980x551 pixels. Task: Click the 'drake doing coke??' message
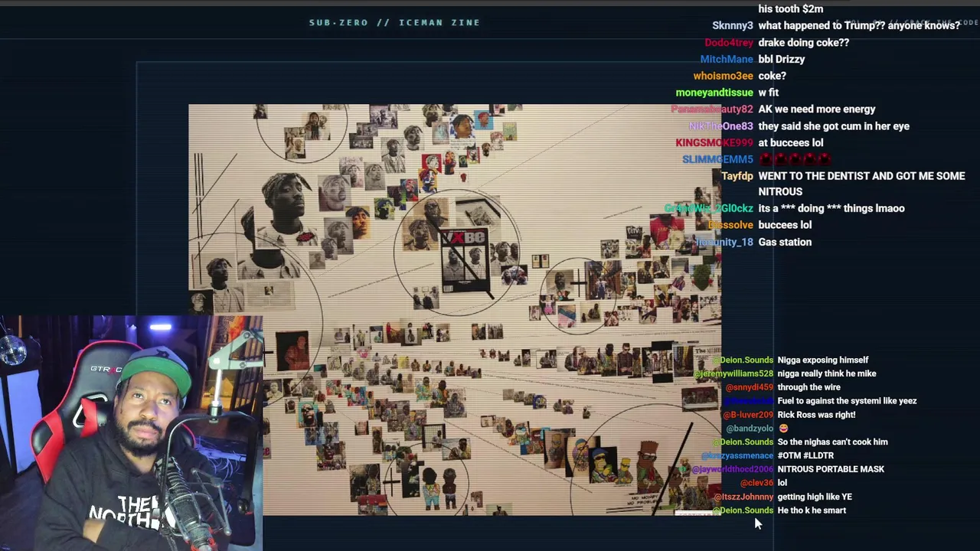coord(804,43)
